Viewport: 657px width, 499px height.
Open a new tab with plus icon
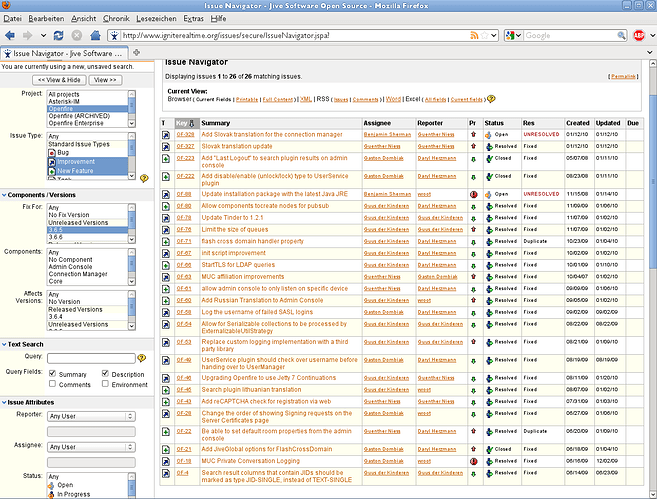136,53
